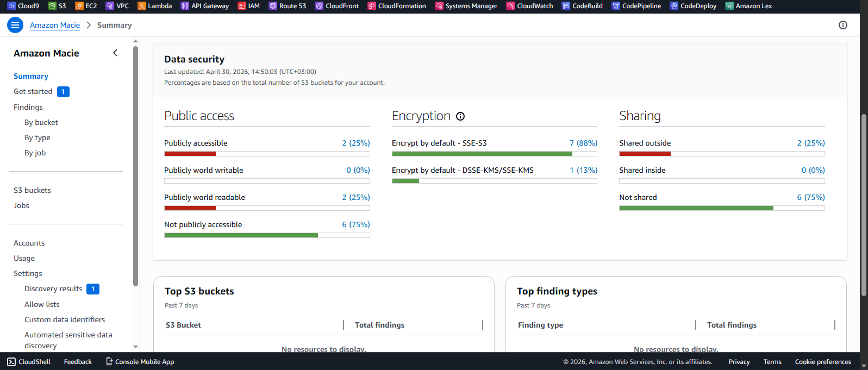Click Not publicly accessible value 6 (75%)

pyautogui.click(x=356, y=224)
